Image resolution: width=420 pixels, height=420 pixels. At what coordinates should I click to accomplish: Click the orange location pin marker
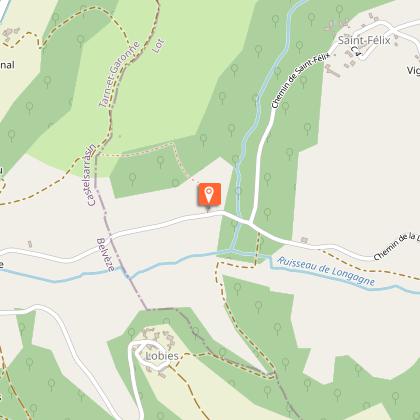tap(209, 194)
